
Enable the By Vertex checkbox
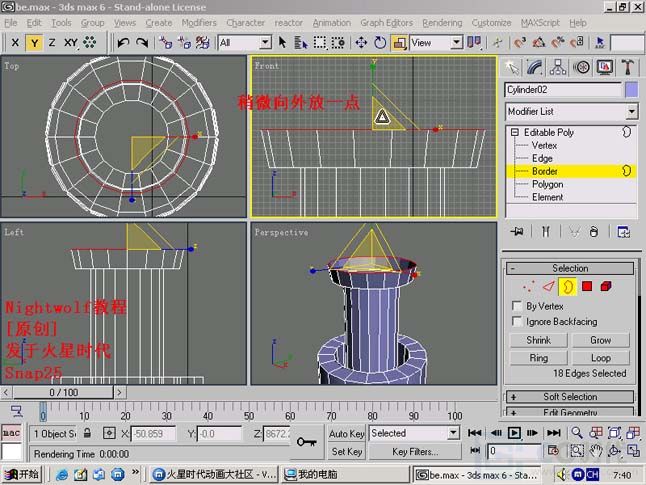pos(516,306)
